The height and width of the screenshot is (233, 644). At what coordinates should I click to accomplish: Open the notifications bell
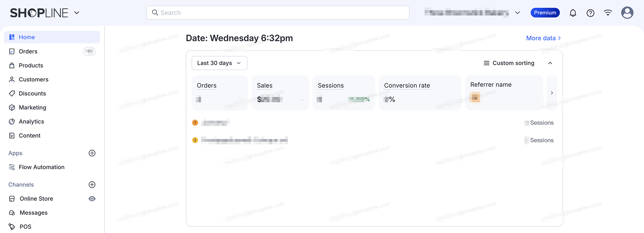point(573,13)
